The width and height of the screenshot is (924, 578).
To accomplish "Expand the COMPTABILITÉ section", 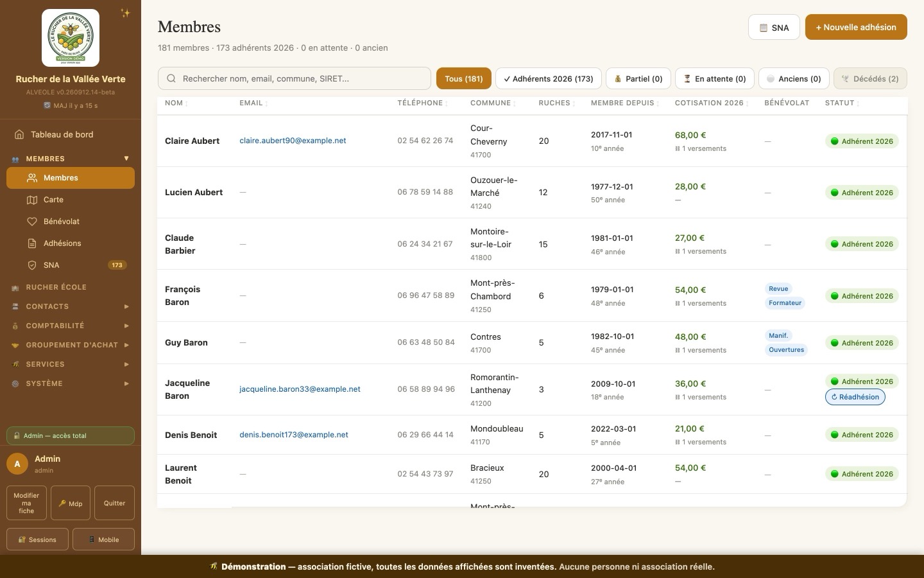I will click(x=71, y=326).
